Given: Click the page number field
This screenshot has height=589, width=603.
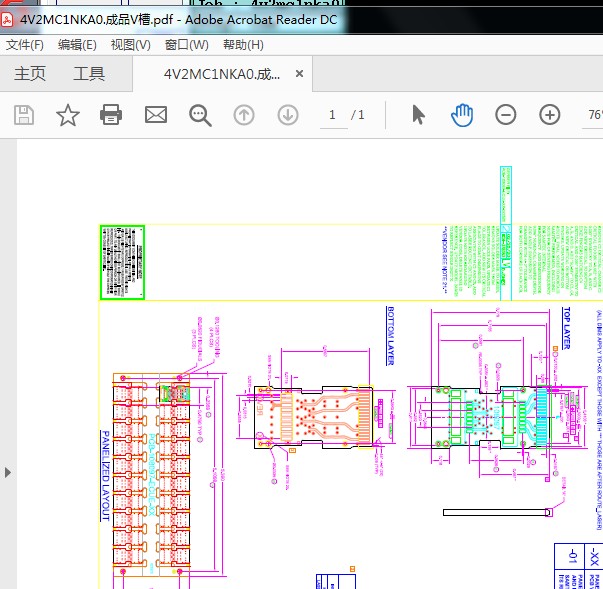Looking at the screenshot, I should point(333,115).
